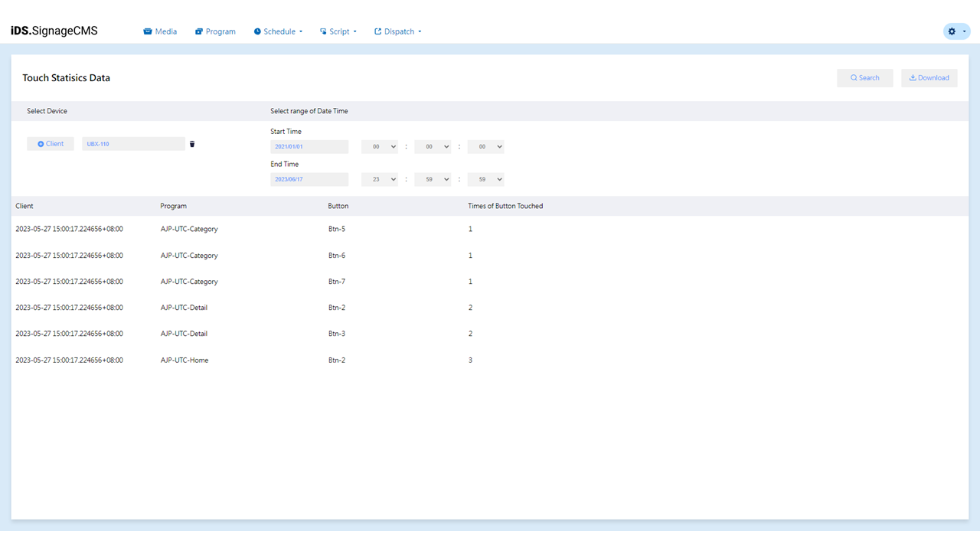Click the Start Time date field
This screenshot has height=551, width=980.
pos(309,147)
